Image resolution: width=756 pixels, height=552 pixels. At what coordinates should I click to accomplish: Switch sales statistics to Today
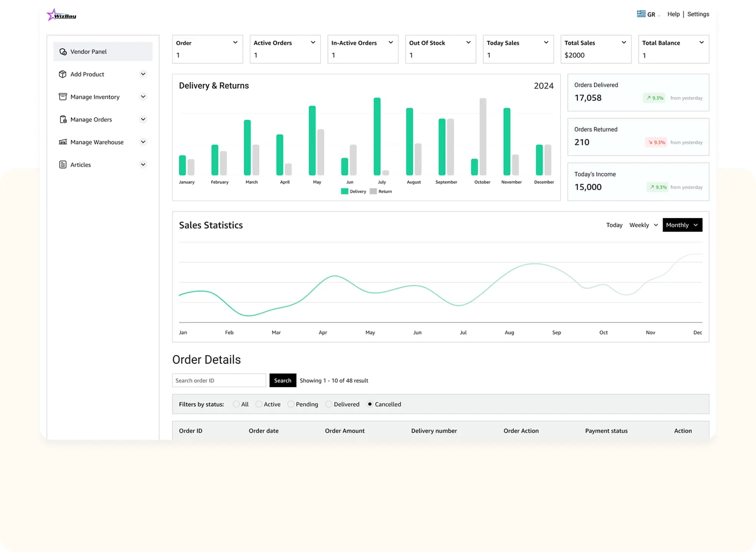point(614,225)
